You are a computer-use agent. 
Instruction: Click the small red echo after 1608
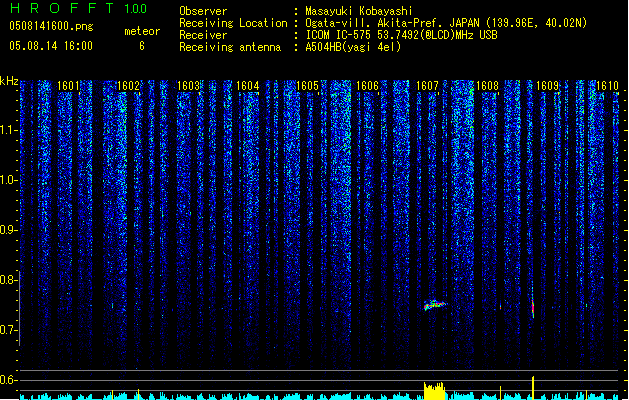(500, 307)
